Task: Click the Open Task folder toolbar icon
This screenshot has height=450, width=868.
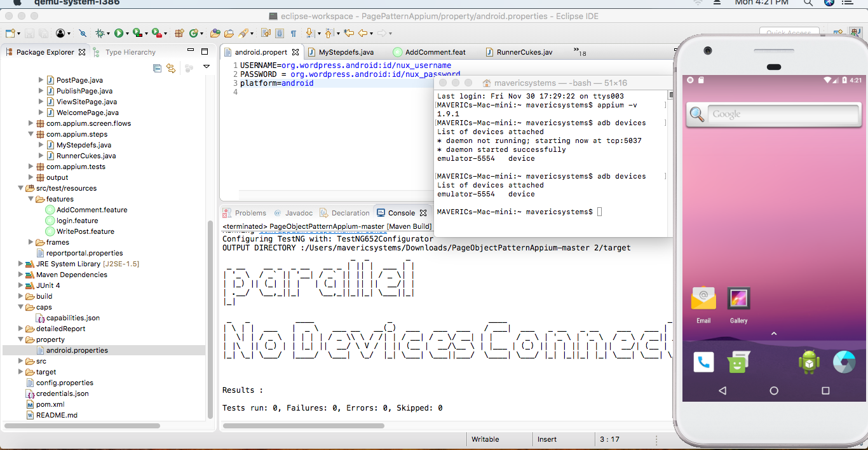Action: [229, 33]
